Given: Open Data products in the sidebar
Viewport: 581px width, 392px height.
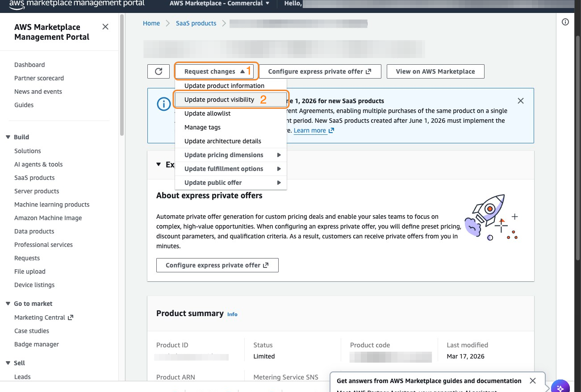Looking at the screenshot, I should [34, 231].
